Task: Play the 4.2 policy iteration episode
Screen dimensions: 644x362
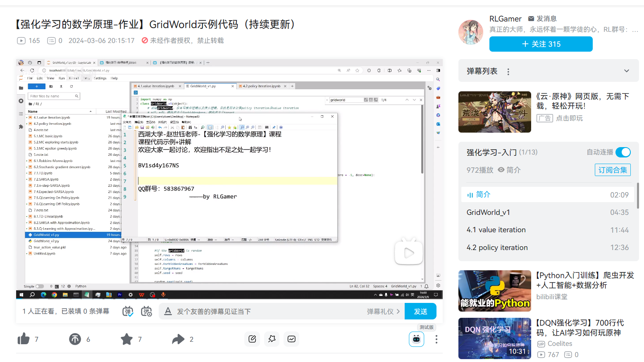Action: (x=548, y=248)
